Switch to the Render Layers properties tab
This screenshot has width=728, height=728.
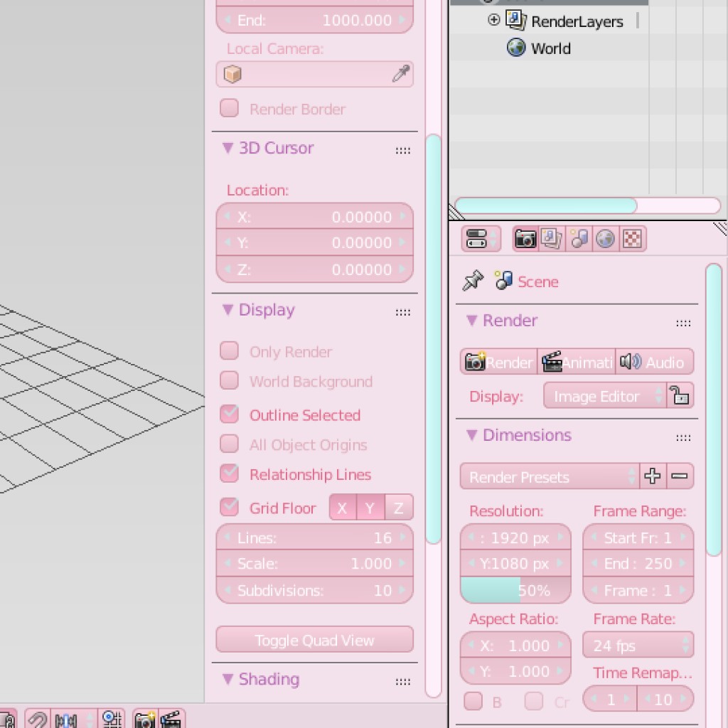pyautogui.click(x=551, y=238)
